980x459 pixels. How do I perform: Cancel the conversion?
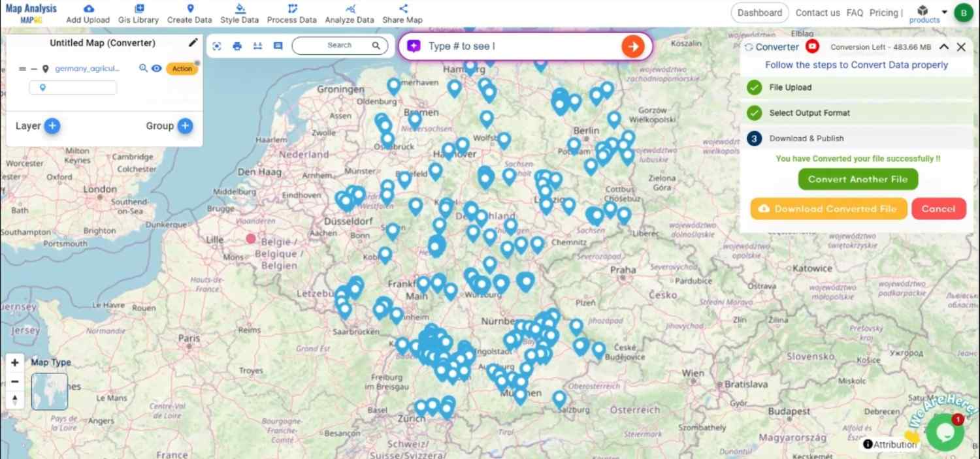[x=938, y=209]
